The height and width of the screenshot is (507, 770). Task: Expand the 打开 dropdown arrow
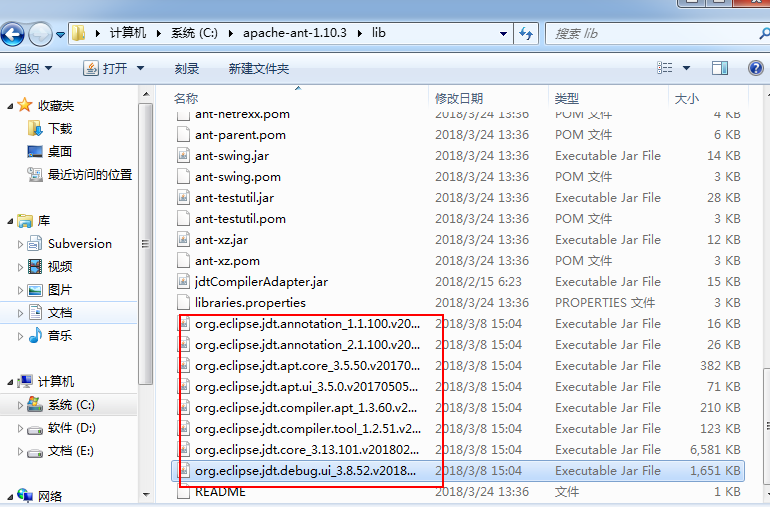tap(140, 68)
